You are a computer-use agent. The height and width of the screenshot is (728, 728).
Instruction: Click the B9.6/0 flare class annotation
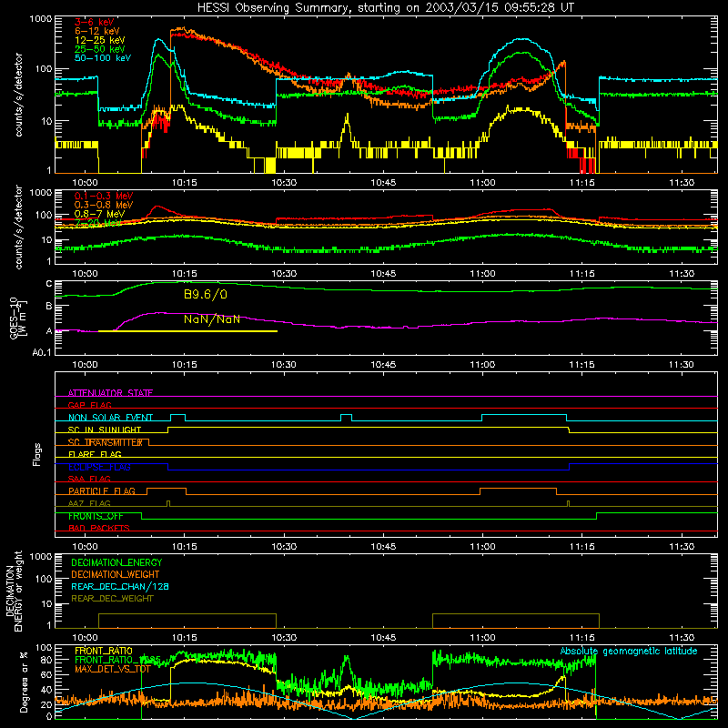click(206, 295)
